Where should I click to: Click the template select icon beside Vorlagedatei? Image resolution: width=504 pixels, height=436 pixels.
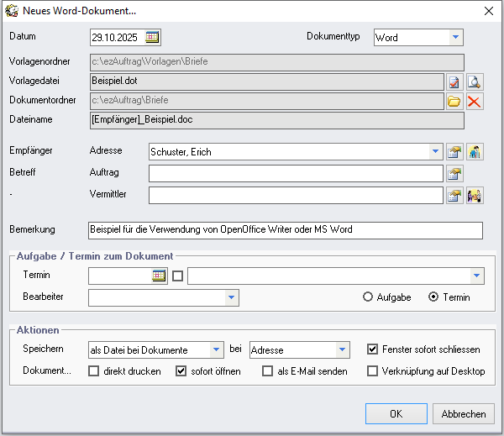pyautogui.click(x=454, y=81)
